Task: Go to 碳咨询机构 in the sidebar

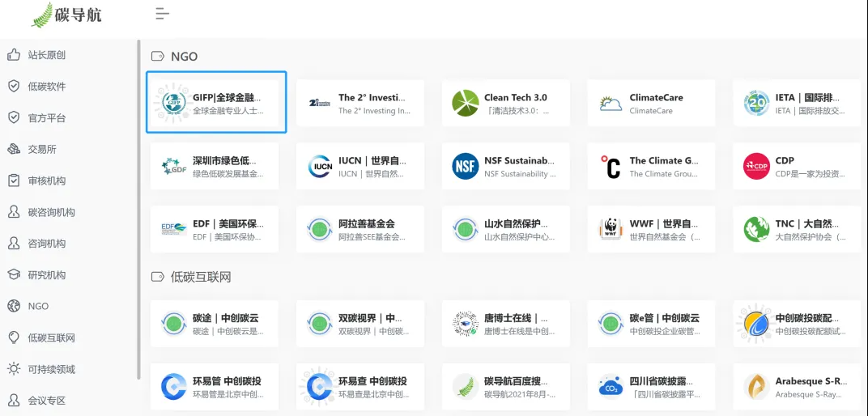Action: pos(52,212)
